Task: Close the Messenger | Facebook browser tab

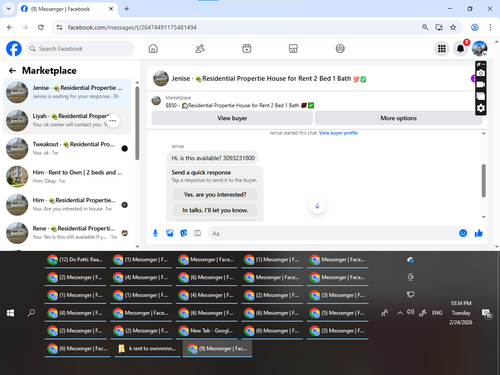Action: point(111,9)
